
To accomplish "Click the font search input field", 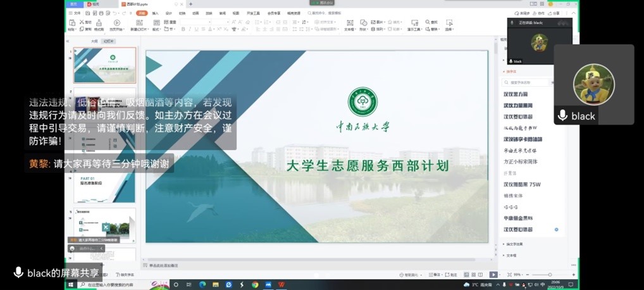I will tap(526, 83).
